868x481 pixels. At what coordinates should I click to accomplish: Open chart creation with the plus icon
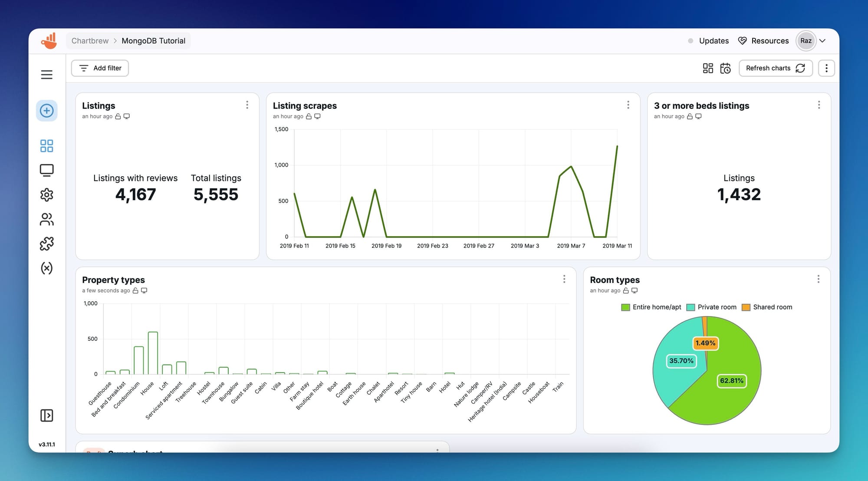click(x=46, y=111)
